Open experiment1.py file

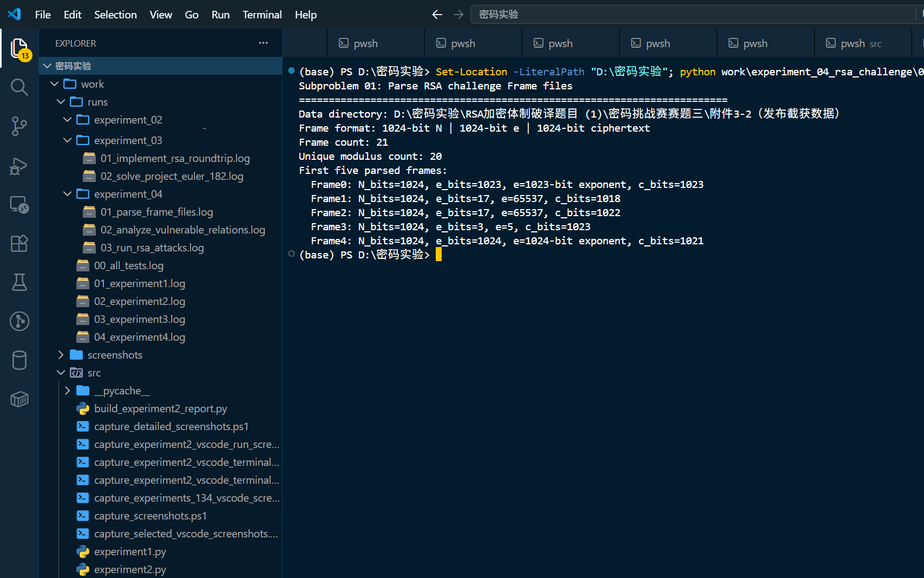130,551
